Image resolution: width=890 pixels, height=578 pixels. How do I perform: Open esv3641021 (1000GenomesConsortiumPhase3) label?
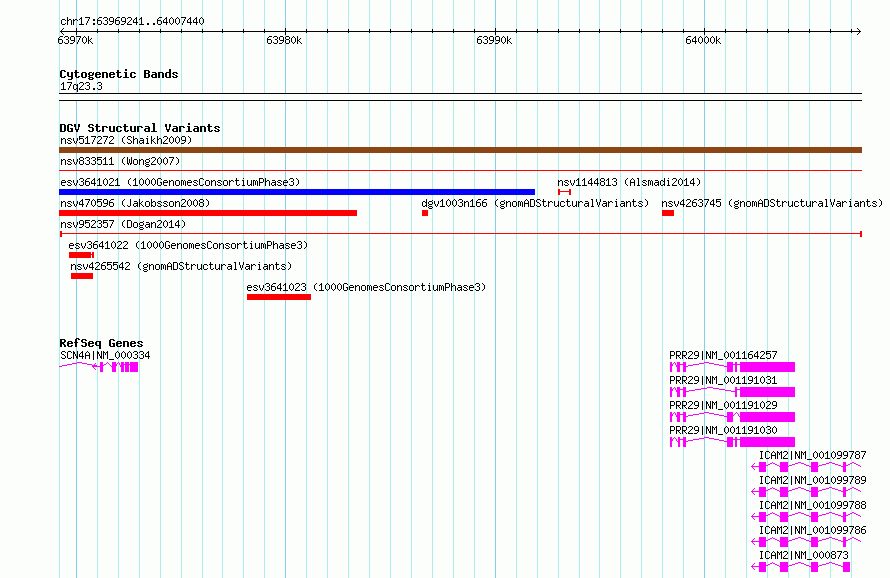coord(180,182)
